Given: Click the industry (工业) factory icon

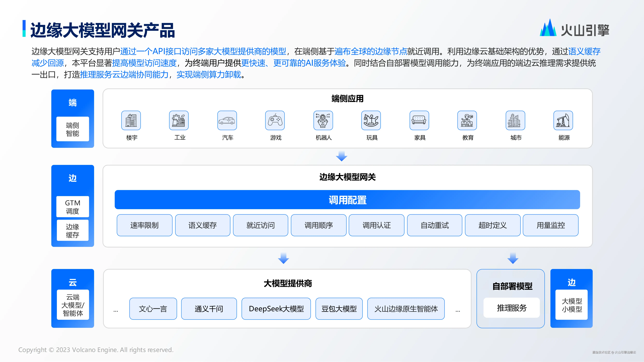Looking at the screenshot, I should pyautogui.click(x=179, y=120).
